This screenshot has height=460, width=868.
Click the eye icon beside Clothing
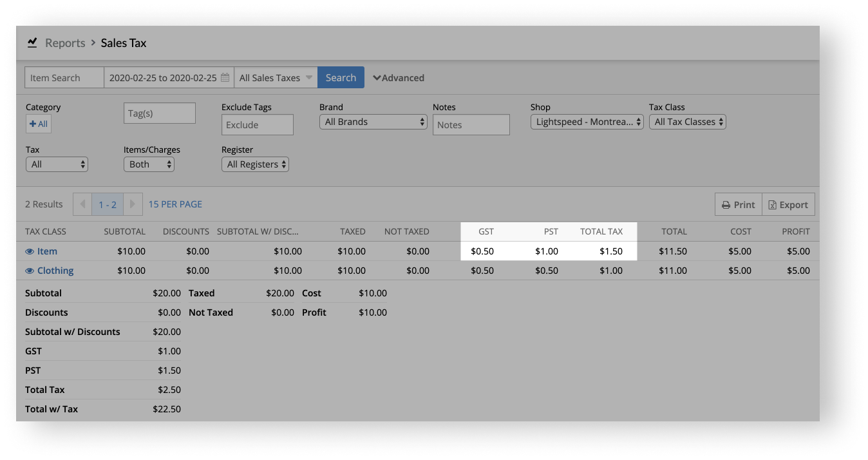pos(29,271)
